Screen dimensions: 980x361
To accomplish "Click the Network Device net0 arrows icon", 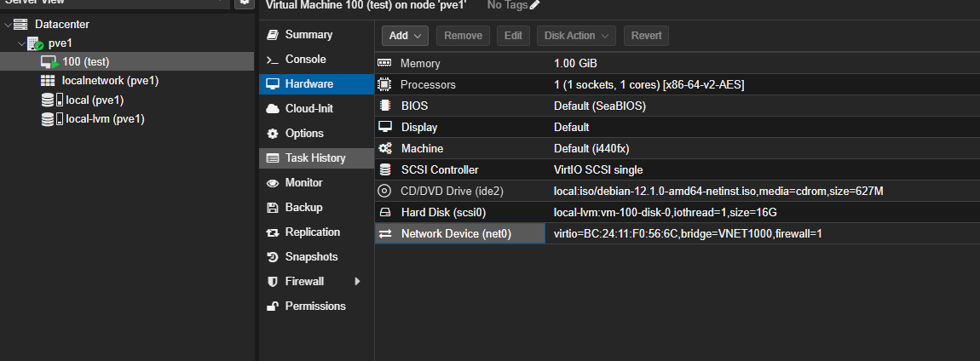I will 384,233.
